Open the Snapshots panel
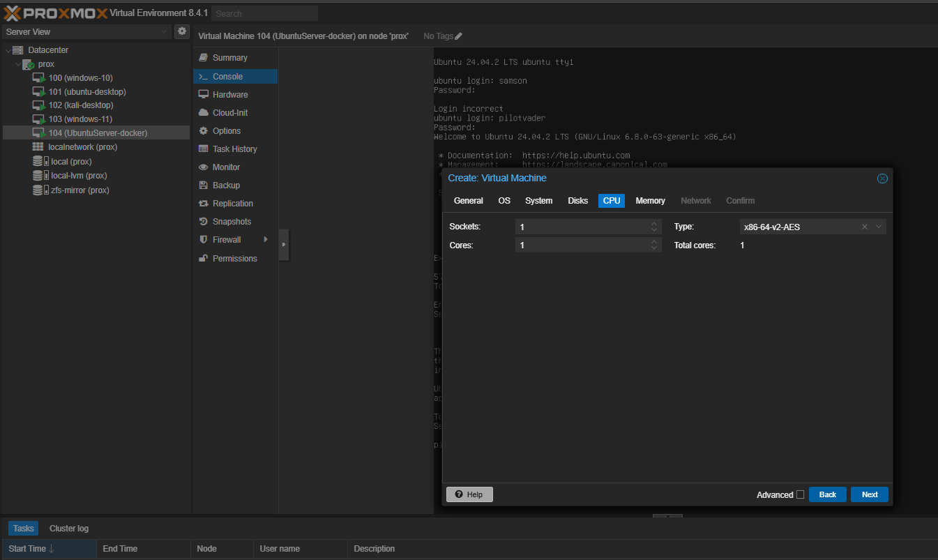This screenshot has width=938, height=560. coord(232,222)
